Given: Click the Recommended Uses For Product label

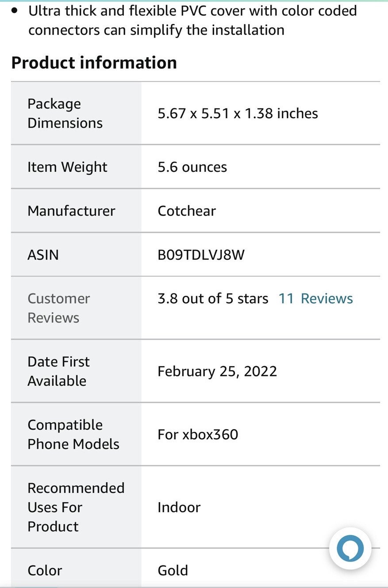Looking at the screenshot, I should (76, 507).
